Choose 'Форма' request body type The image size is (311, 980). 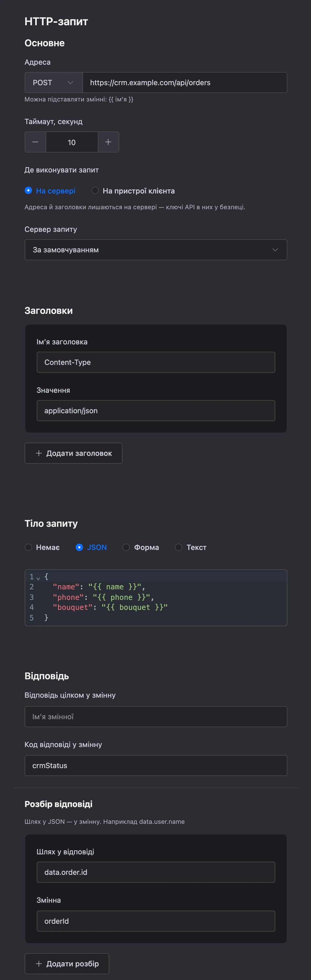(x=141, y=547)
